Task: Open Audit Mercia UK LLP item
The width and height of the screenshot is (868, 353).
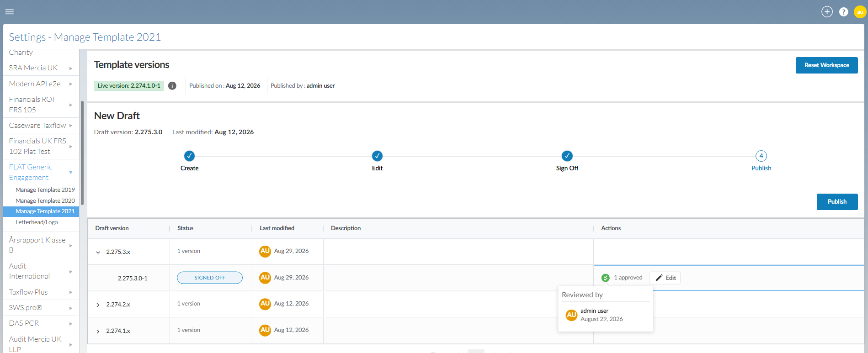Action: pos(35,344)
